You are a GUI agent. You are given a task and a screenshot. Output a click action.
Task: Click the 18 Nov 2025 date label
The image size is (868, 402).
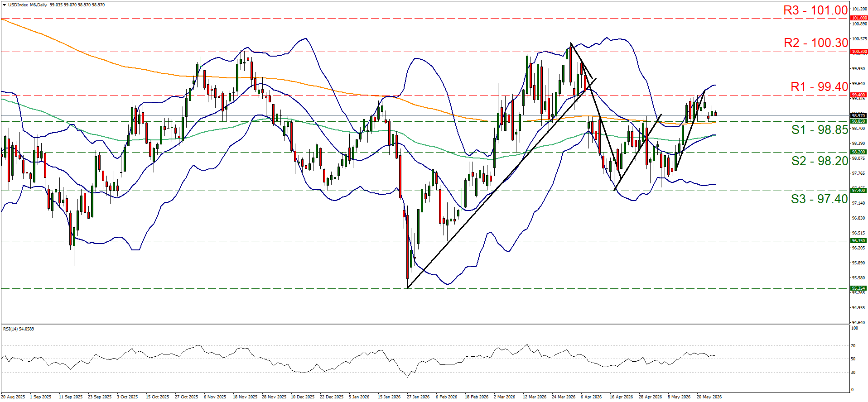(245, 397)
